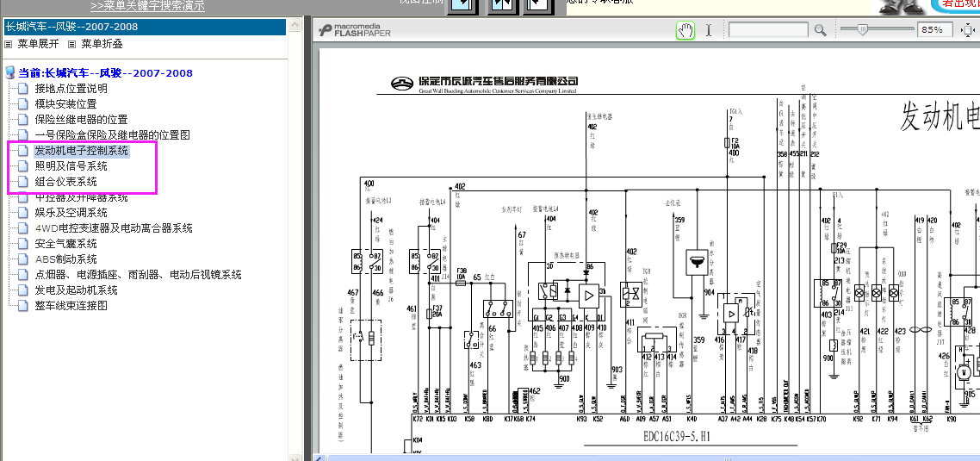980x461 pixels.
Task: Collapse the tree with 菜单折叠
Action: pos(102,44)
